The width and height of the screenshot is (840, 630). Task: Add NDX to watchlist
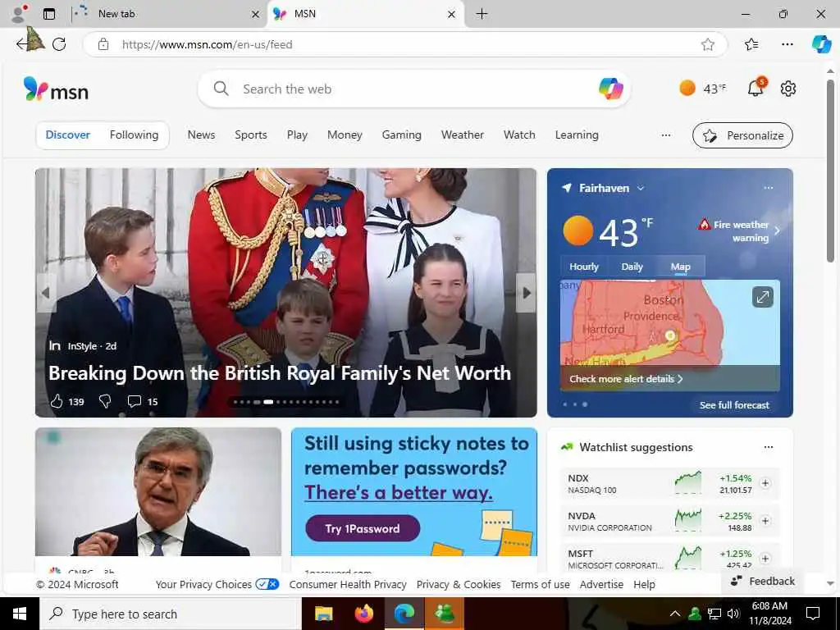765,483
